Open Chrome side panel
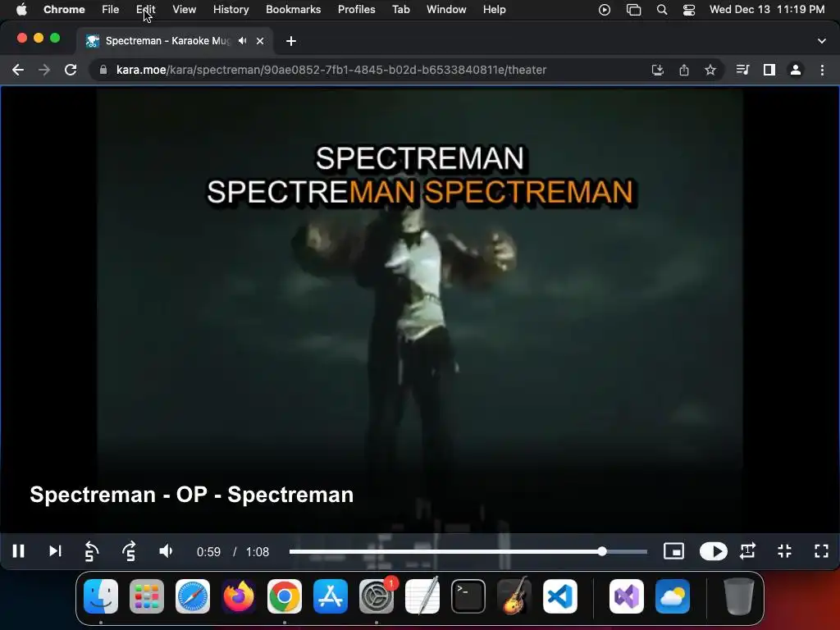 click(x=769, y=70)
